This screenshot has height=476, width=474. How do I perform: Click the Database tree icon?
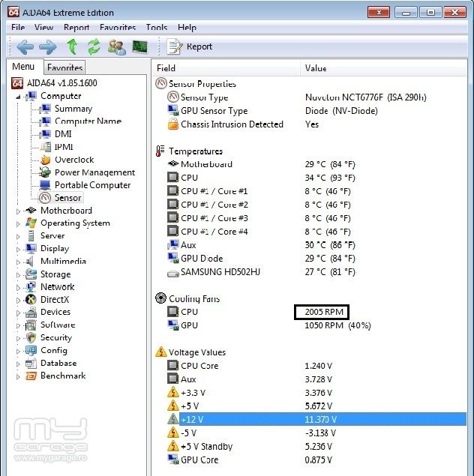point(31,363)
